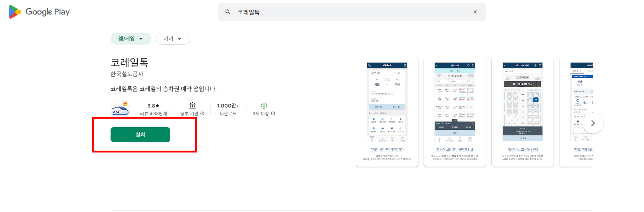Screen dimensions: 644x212
Task: Open third screenshot showing seat selection
Action: coord(523,112)
